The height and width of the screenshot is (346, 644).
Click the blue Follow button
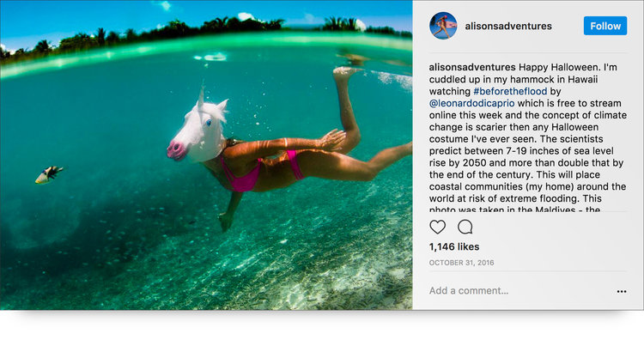click(605, 26)
